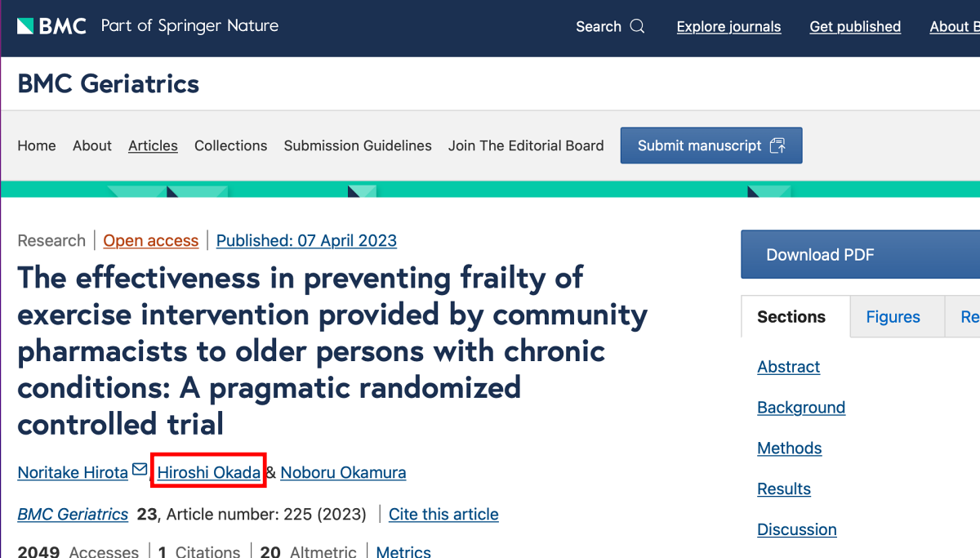Image resolution: width=980 pixels, height=558 pixels.
Task: Open the Explore journals page
Action: click(x=728, y=26)
